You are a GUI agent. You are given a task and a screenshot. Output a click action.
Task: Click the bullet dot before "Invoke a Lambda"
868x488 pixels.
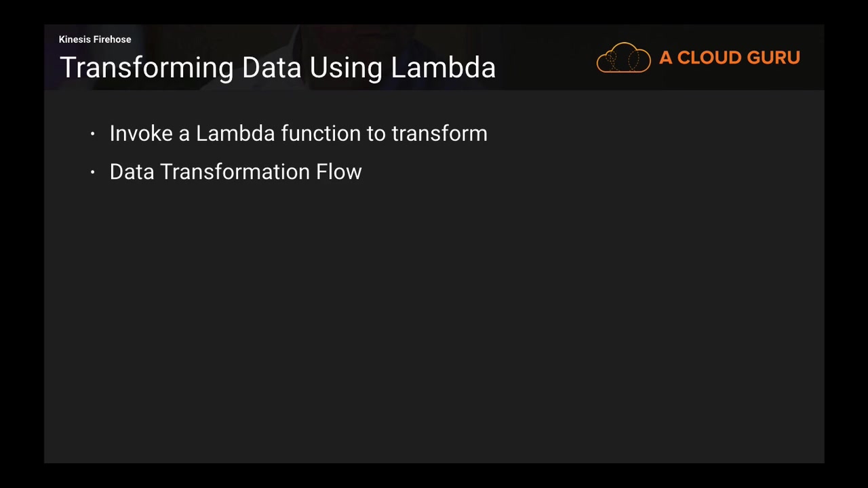pyautogui.click(x=93, y=134)
